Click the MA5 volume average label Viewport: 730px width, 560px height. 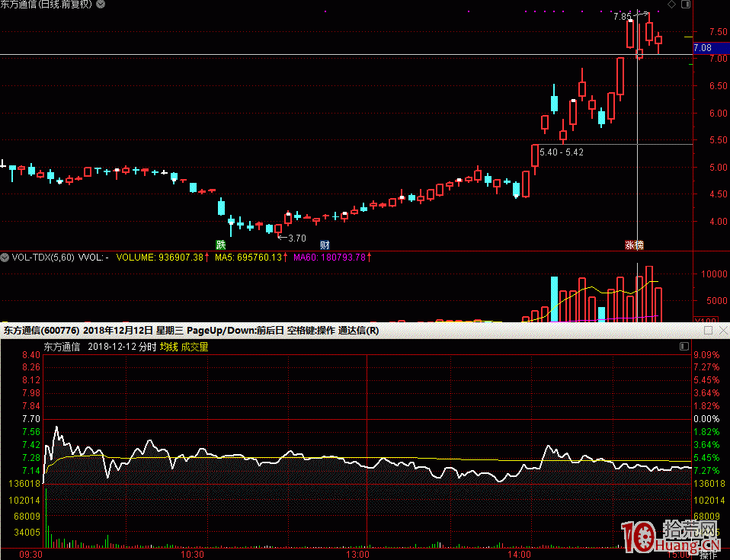[249, 258]
